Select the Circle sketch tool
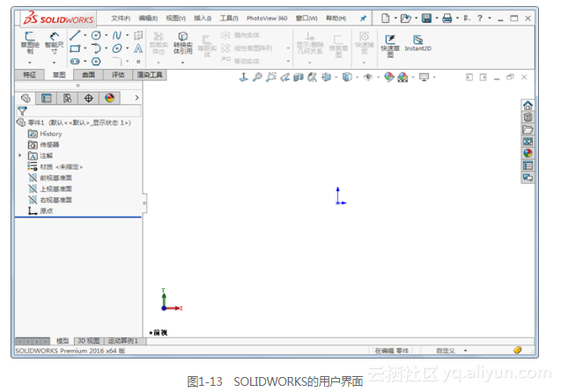The image size is (561, 392). tap(96, 35)
